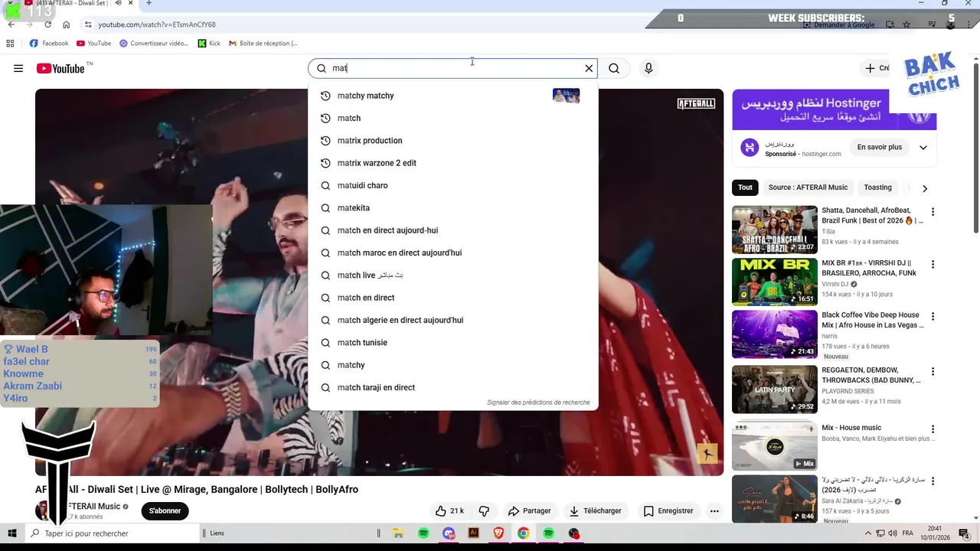This screenshot has height=551, width=980.
Task: Share the video via Partager
Action: 529,510
